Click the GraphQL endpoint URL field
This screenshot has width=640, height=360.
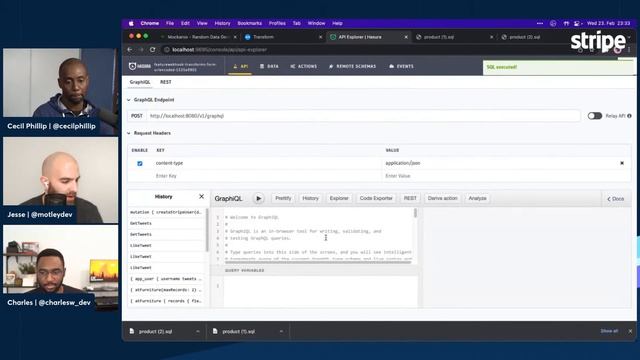pyautogui.click(x=363, y=116)
